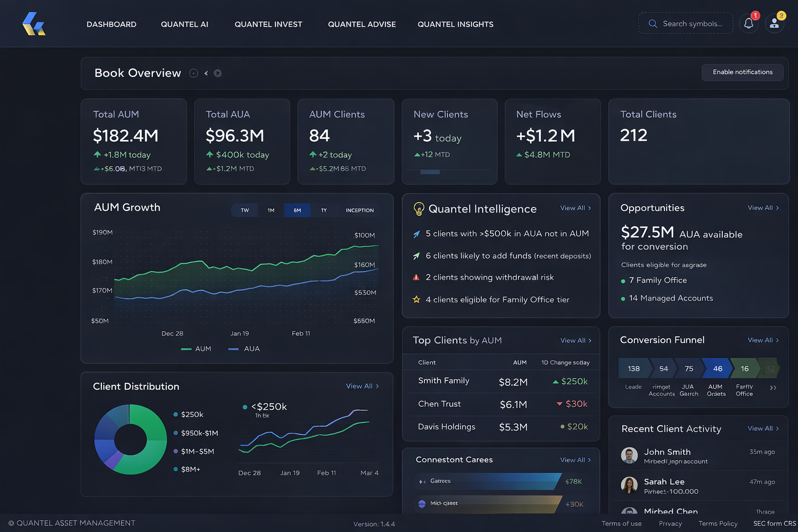This screenshot has width=798, height=532.
Task: Open the SEC form CRS link
Action: click(x=774, y=523)
